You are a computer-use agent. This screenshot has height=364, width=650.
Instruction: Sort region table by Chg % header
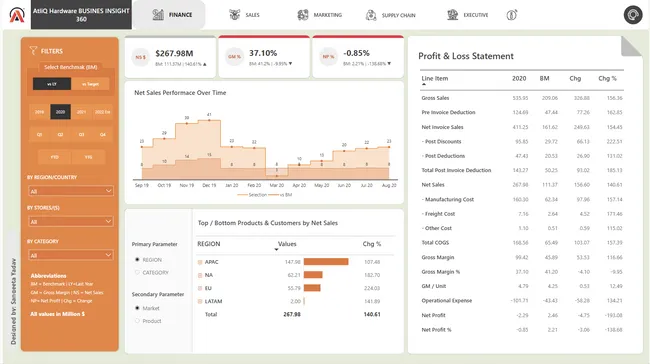tap(371, 244)
